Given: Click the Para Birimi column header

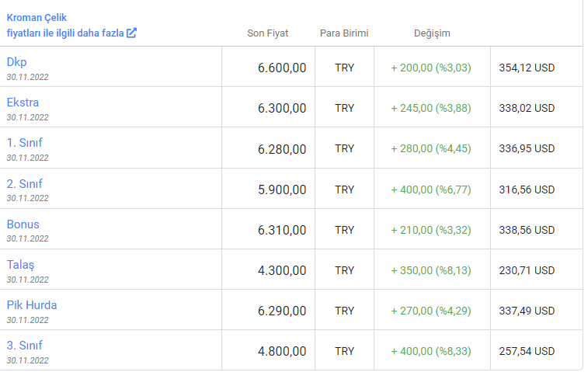Looking at the screenshot, I should (344, 33).
